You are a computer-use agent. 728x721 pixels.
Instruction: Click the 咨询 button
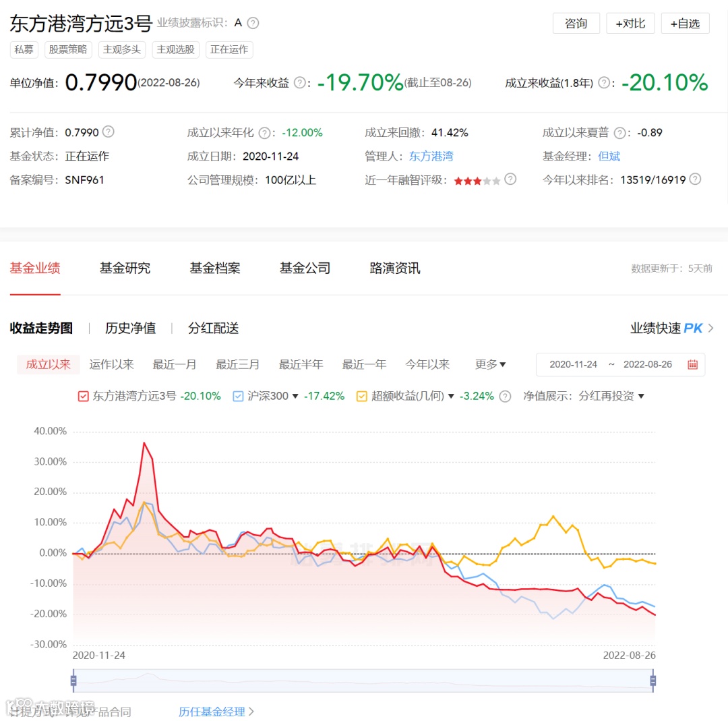(576, 23)
